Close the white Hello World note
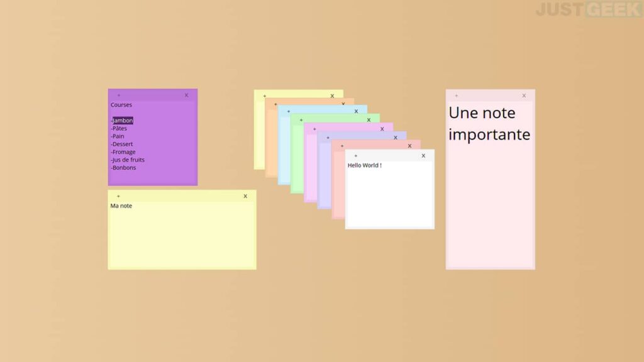 [423, 156]
